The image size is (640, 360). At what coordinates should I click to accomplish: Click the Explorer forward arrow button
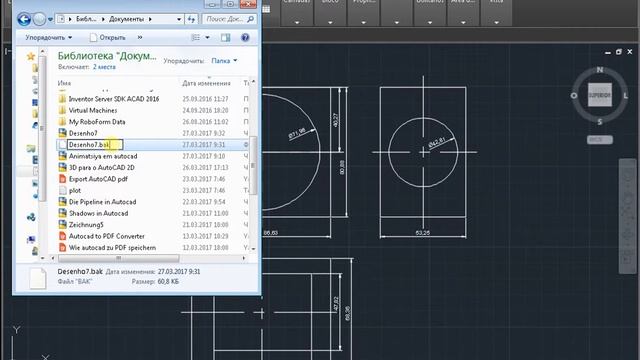pos(39,19)
